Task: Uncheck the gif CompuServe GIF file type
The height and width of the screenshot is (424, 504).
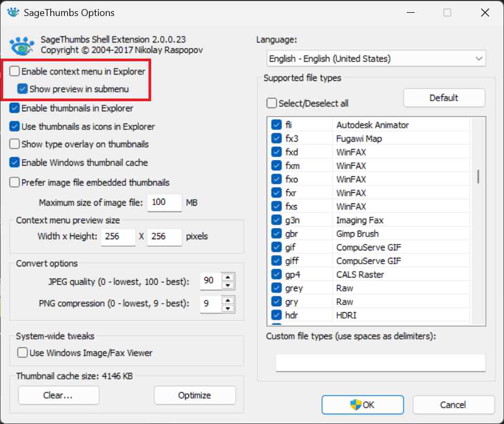Action: (276, 247)
